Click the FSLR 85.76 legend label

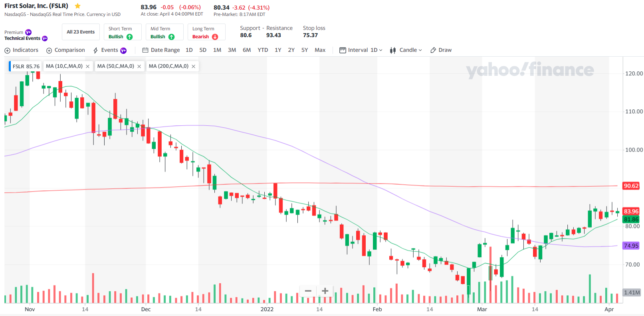(x=26, y=66)
